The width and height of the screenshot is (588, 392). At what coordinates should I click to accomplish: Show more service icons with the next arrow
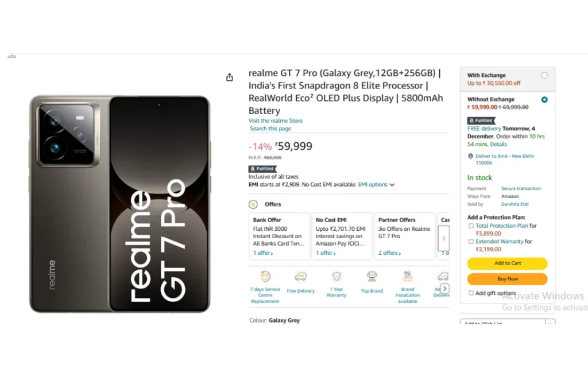coord(445,289)
